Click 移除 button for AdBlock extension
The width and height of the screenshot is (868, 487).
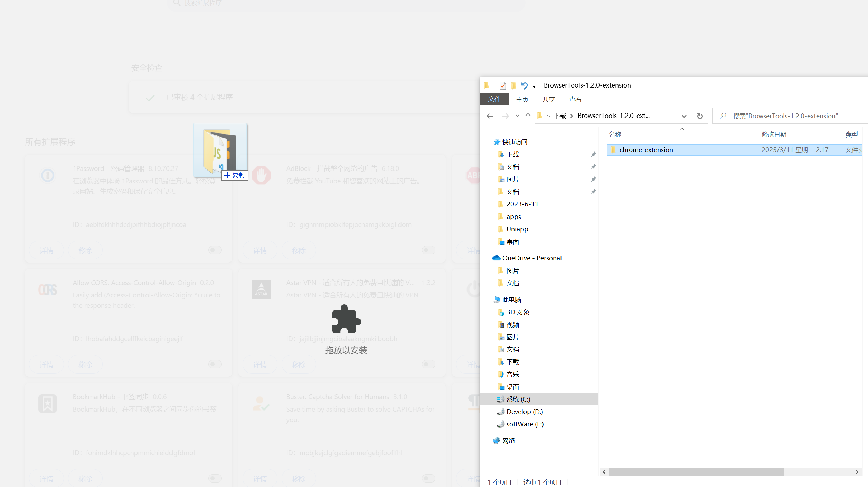(x=299, y=250)
